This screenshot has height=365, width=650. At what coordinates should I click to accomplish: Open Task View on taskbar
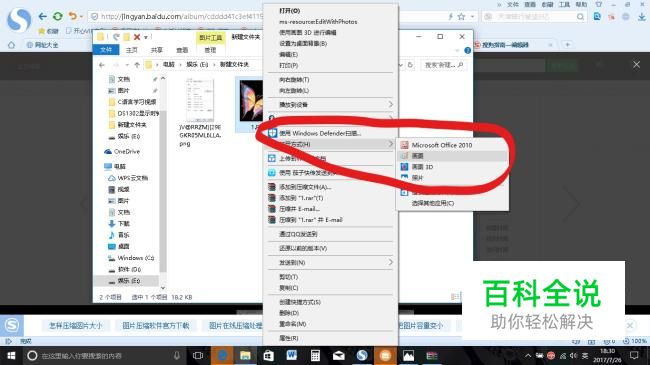(198, 355)
